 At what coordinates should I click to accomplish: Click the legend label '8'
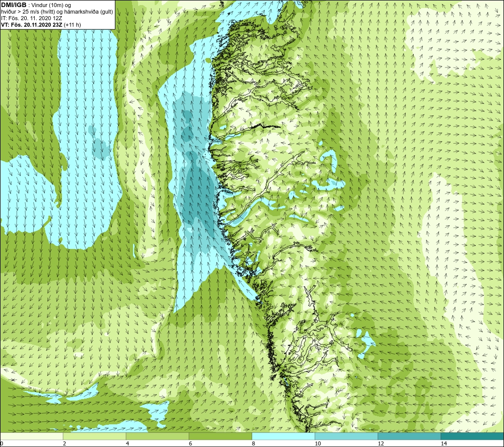pos(254,444)
